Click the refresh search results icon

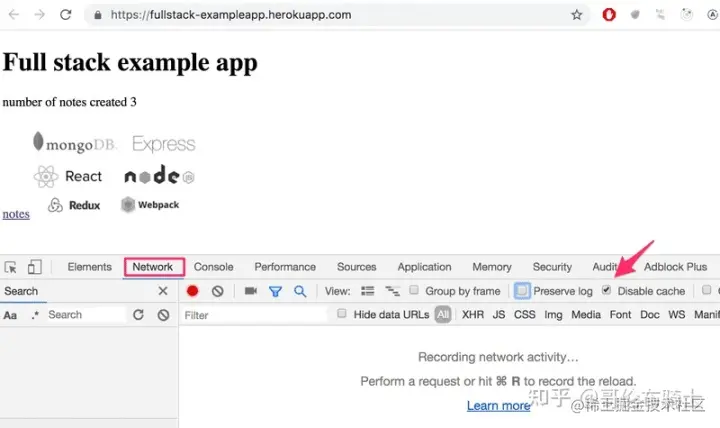point(138,315)
